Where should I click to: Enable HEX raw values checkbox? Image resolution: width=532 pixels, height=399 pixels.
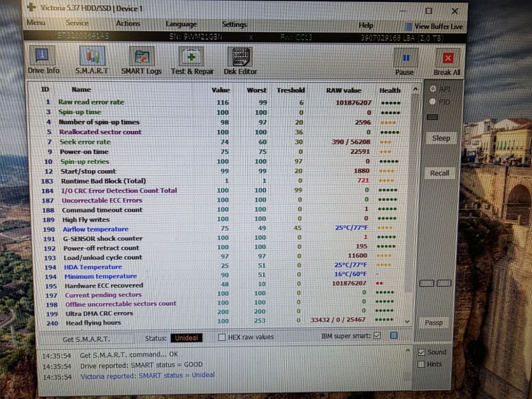(x=222, y=337)
